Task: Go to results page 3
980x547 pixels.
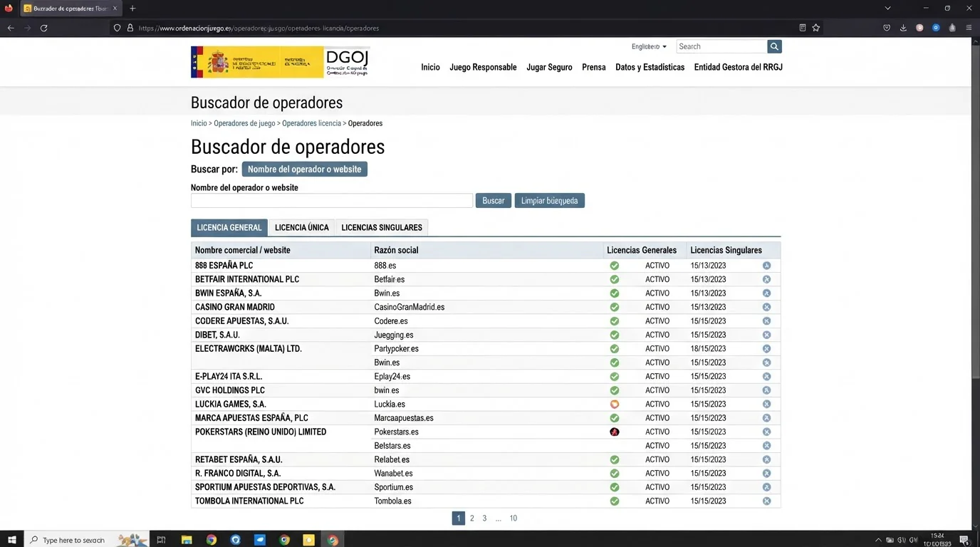Action: pyautogui.click(x=484, y=519)
